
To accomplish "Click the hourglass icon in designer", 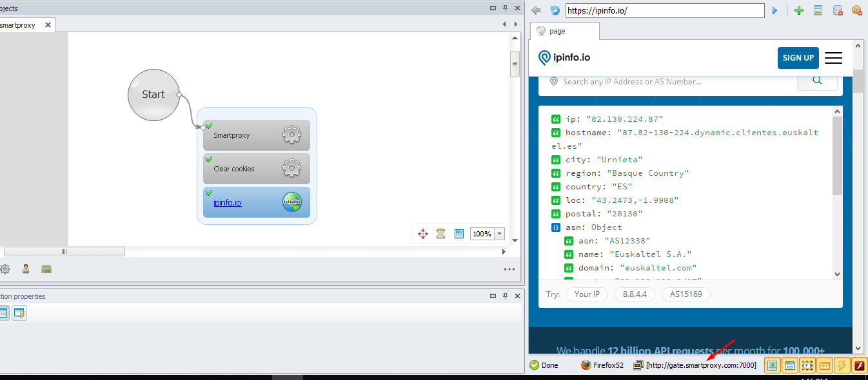I will (x=441, y=234).
